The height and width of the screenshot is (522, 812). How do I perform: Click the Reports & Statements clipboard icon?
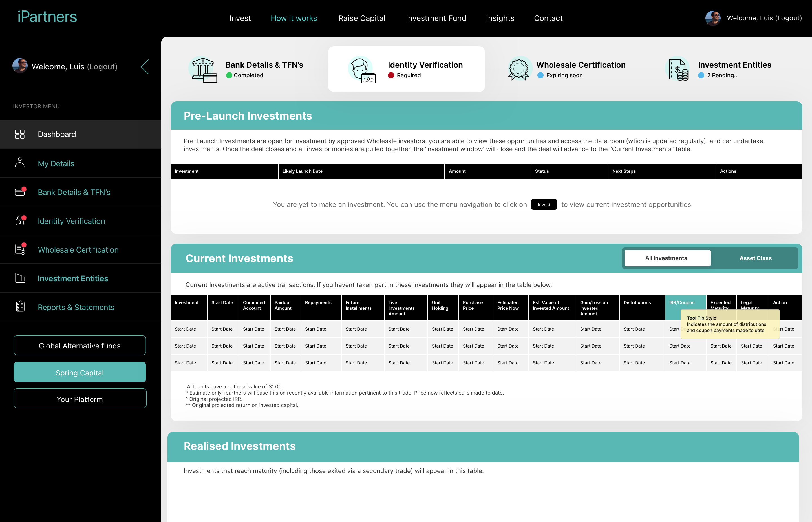click(20, 307)
